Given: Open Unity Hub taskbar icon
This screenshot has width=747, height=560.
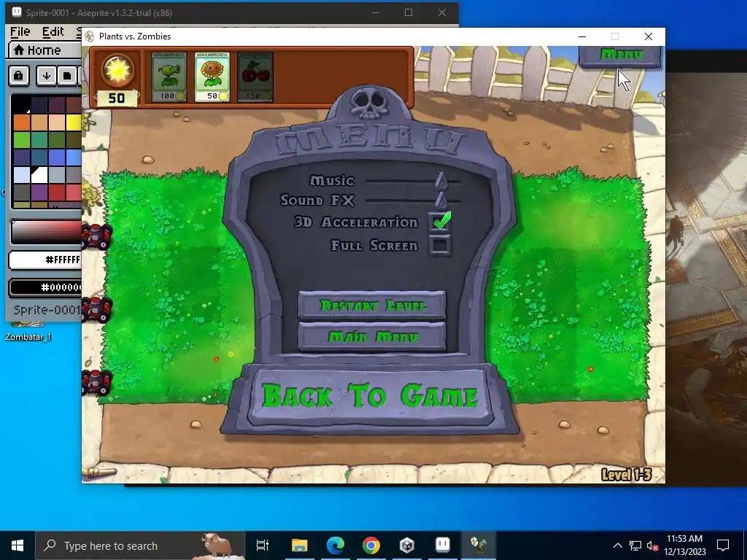Looking at the screenshot, I should click(407, 545).
